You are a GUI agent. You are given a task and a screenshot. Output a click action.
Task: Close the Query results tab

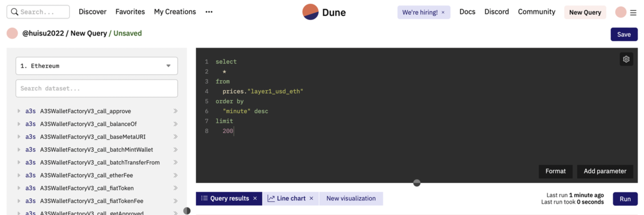(x=255, y=198)
